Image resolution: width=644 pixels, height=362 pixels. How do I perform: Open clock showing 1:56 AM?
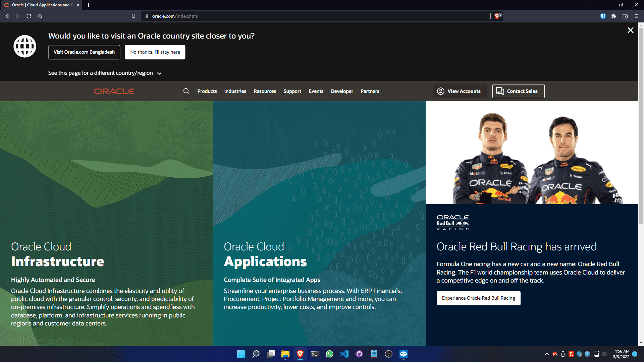click(621, 354)
